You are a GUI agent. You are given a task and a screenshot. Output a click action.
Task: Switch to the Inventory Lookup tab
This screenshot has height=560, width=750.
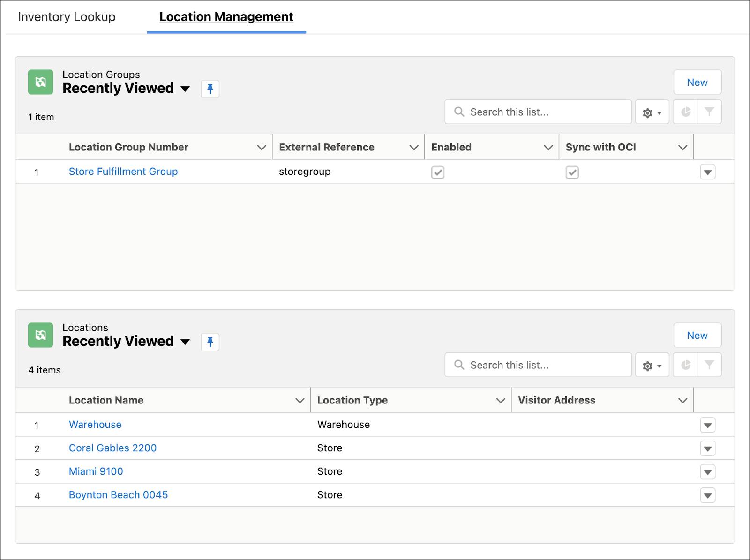pos(67,17)
